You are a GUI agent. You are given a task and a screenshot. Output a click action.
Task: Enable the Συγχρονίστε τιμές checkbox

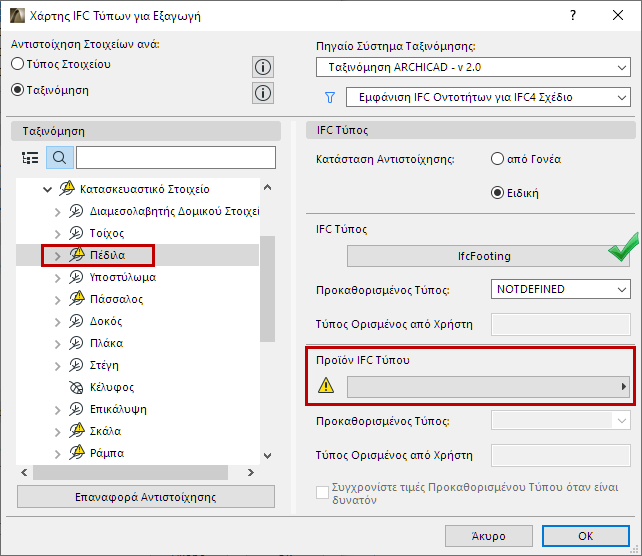[322, 492]
